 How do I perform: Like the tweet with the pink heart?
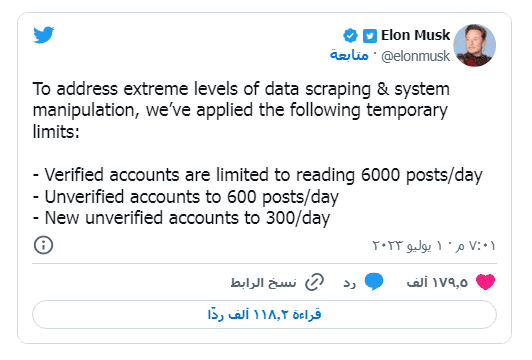click(x=486, y=282)
